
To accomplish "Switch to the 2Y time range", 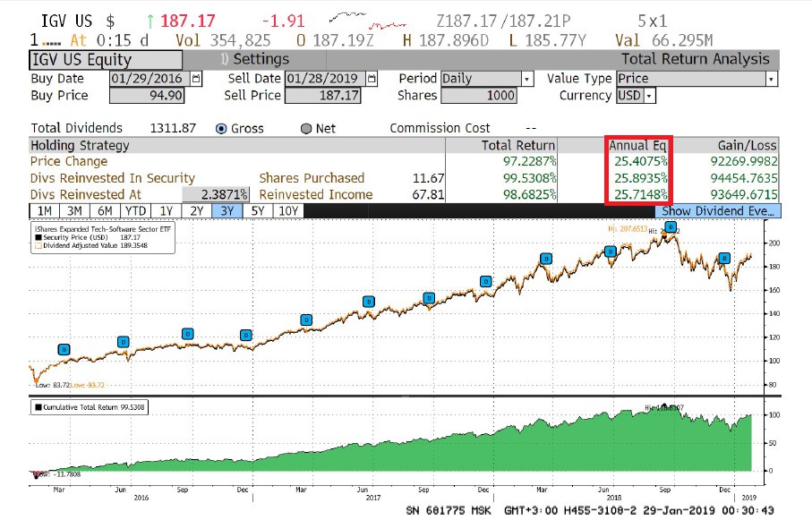I will 197,211.
